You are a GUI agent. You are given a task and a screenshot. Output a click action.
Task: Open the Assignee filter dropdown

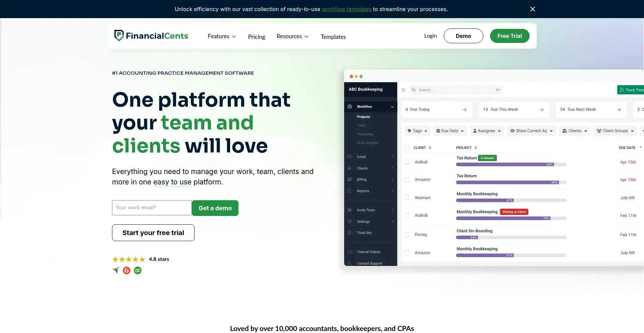pos(487,131)
